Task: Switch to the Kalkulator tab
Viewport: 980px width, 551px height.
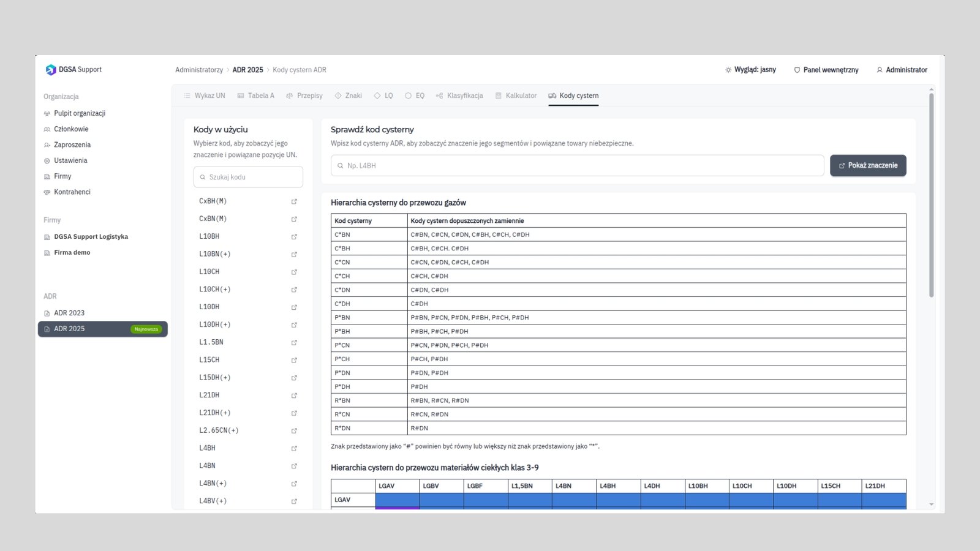Action: click(516, 96)
